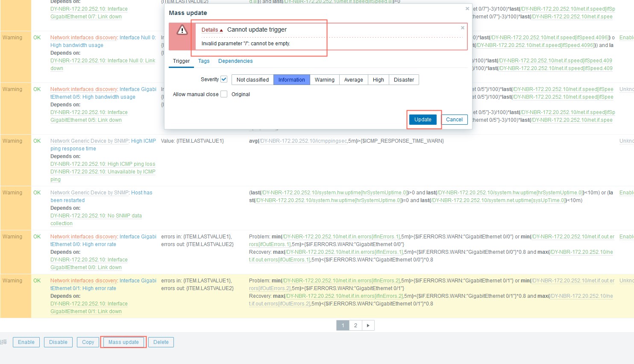The height and width of the screenshot is (364, 634).
Task: Choose High severity option
Action: coord(378,80)
